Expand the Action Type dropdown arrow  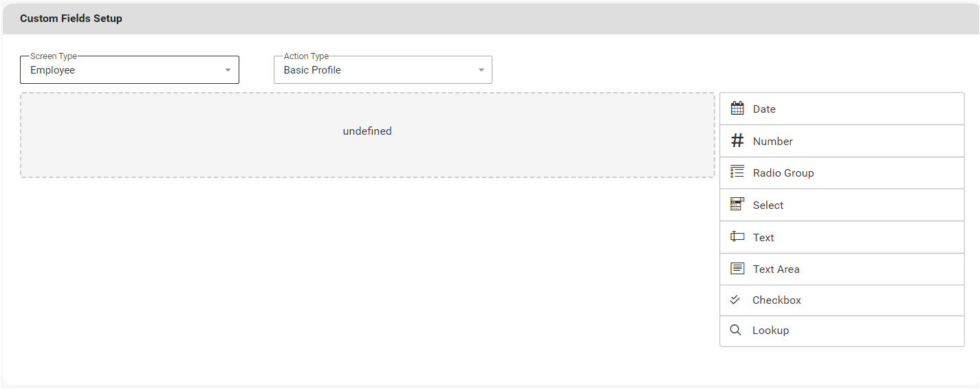pos(481,70)
